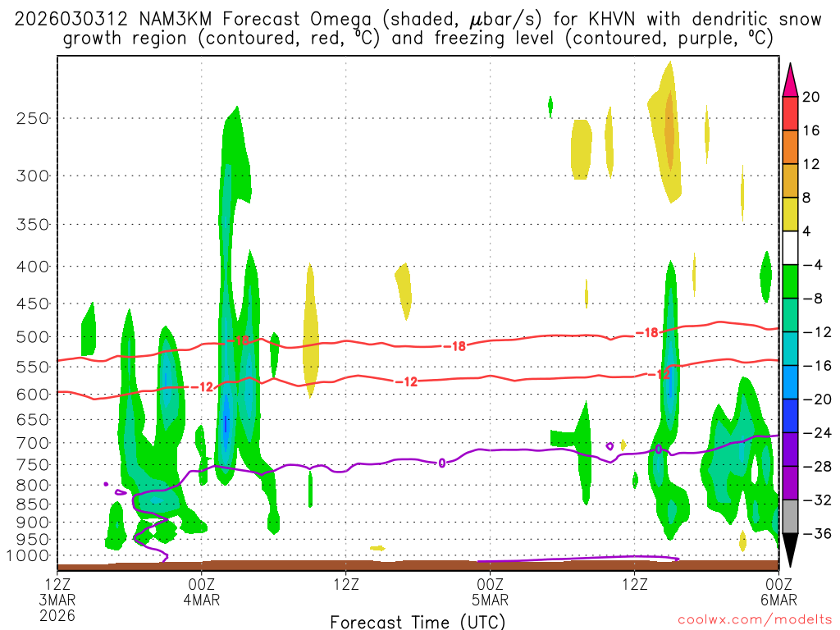Click the 500 pressure level label

(x=33, y=337)
